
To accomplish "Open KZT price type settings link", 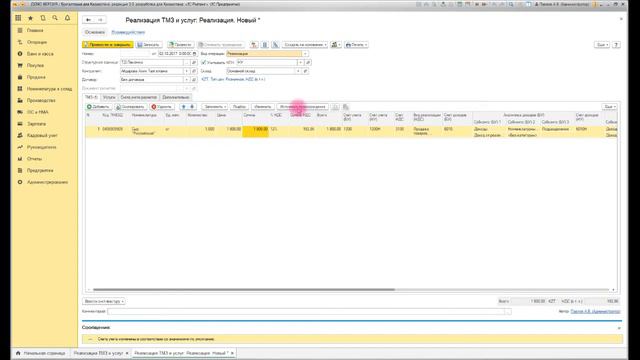I will (x=233, y=79).
